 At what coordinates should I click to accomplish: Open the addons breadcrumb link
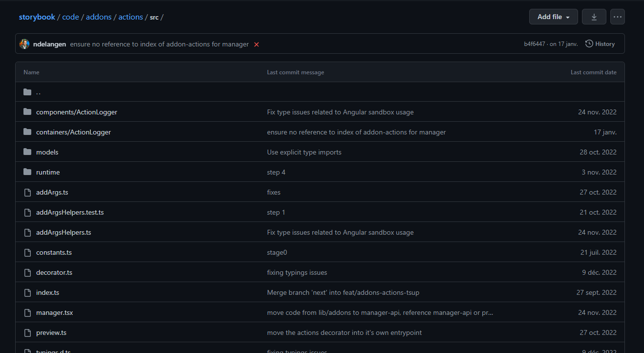click(x=99, y=17)
